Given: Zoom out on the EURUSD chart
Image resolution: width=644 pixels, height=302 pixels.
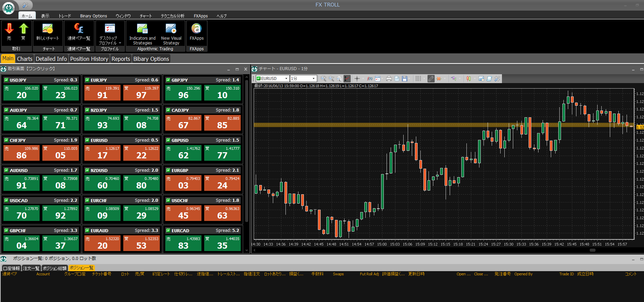Looking at the screenshot, I should [x=331, y=79].
